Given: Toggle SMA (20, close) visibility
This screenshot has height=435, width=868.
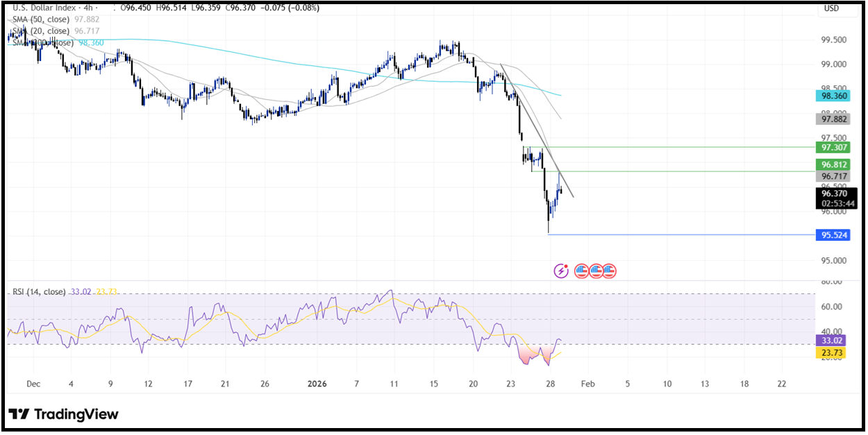Looking at the screenshot, I should tap(40, 31).
